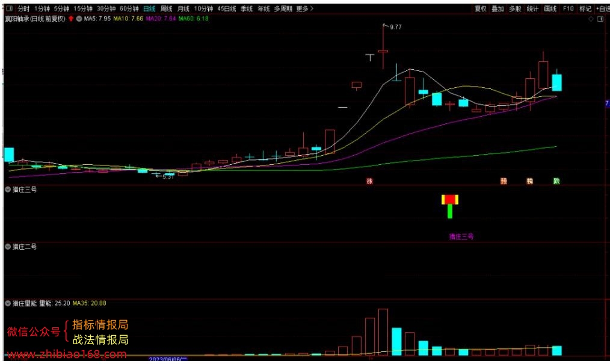Select the 日线 daily tab
Screen dimensions: 610x364
click(x=149, y=8)
